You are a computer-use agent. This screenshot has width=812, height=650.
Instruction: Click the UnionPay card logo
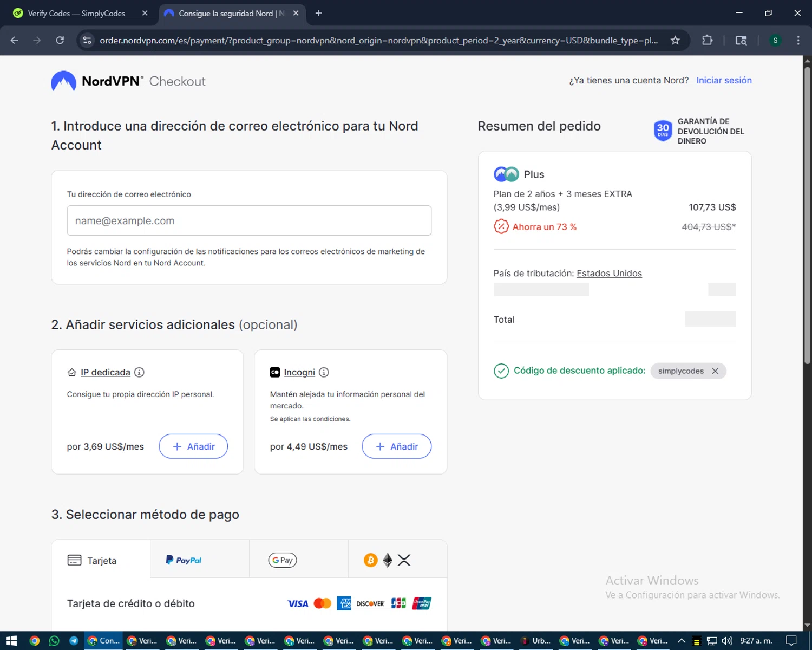[x=422, y=603]
